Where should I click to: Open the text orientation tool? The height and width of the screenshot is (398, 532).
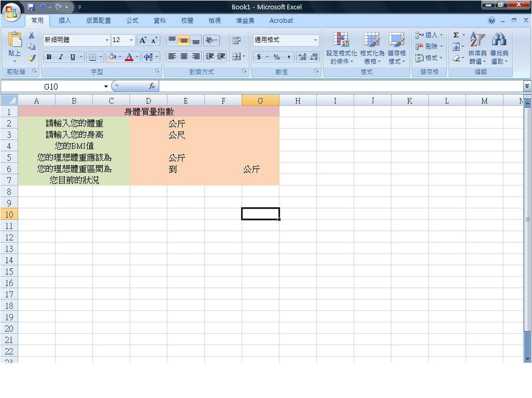(x=211, y=40)
